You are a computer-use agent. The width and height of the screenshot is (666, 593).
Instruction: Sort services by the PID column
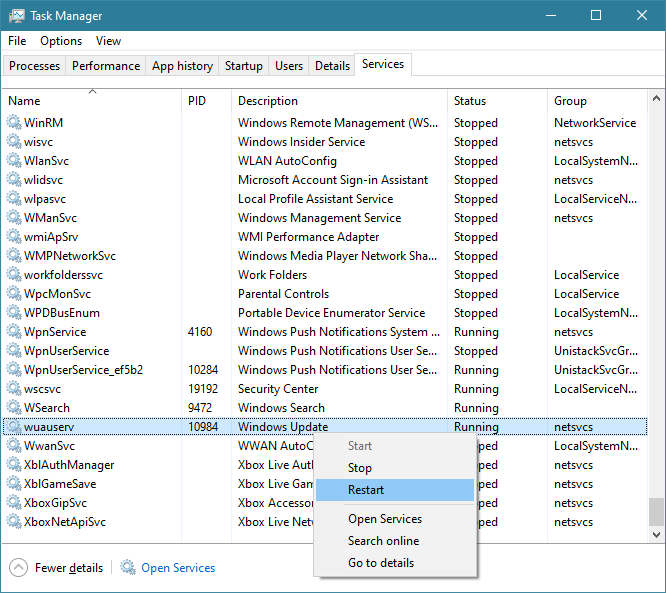(x=206, y=101)
